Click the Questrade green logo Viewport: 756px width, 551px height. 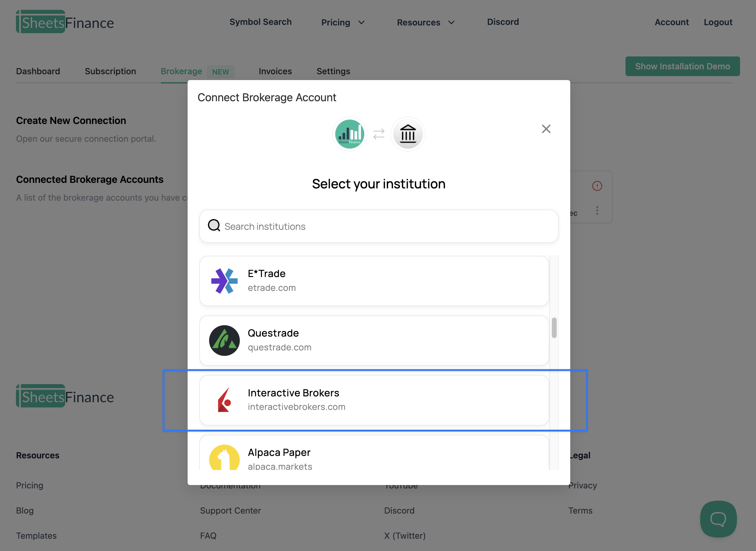pos(224,341)
